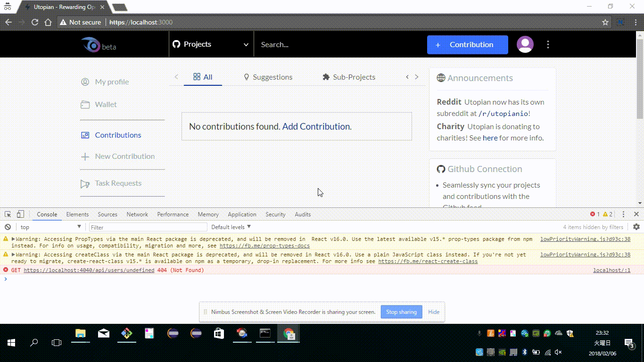The image size is (644, 362).
Task: Open the fb.me/react-create-class link
Action: click(x=428, y=261)
